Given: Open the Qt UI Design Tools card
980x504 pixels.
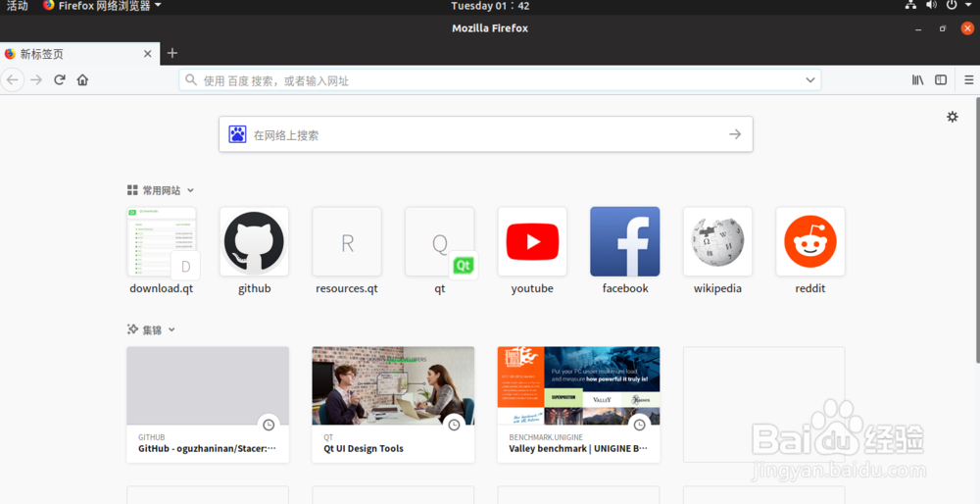Looking at the screenshot, I should tap(393, 405).
